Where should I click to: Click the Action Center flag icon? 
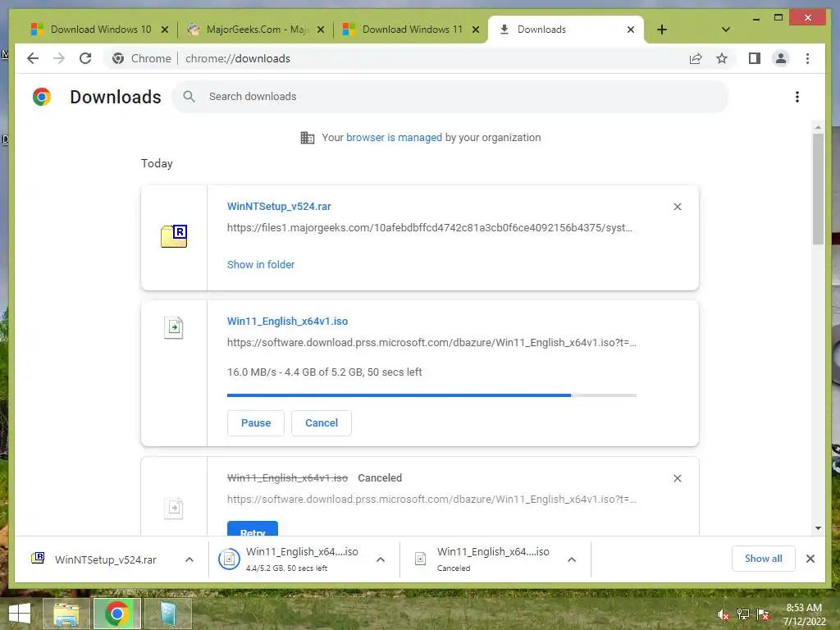pos(763,614)
